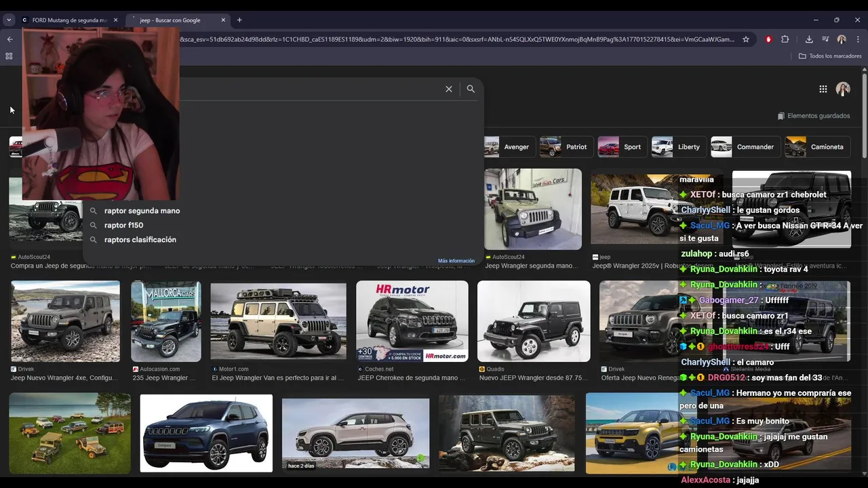Click chat message toyota rav 4
The height and width of the screenshot is (488, 868).
786,269
